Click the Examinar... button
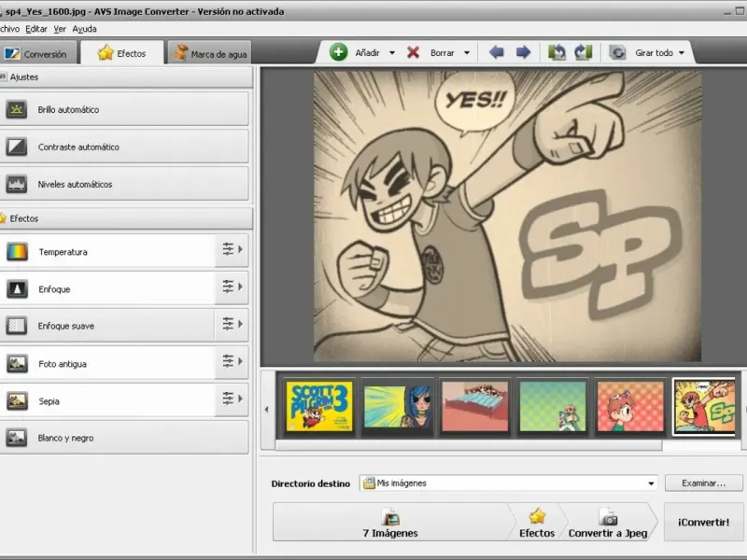Image resolution: width=747 pixels, height=560 pixels. [x=703, y=483]
